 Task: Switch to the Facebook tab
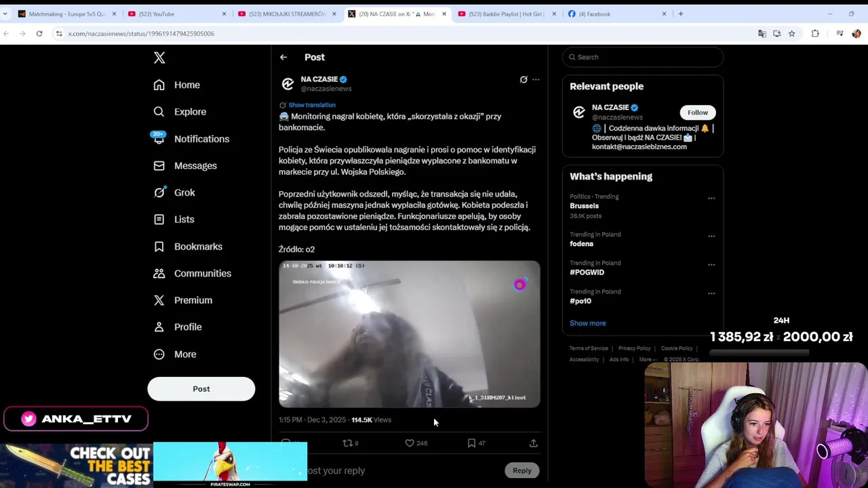(x=616, y=14)
